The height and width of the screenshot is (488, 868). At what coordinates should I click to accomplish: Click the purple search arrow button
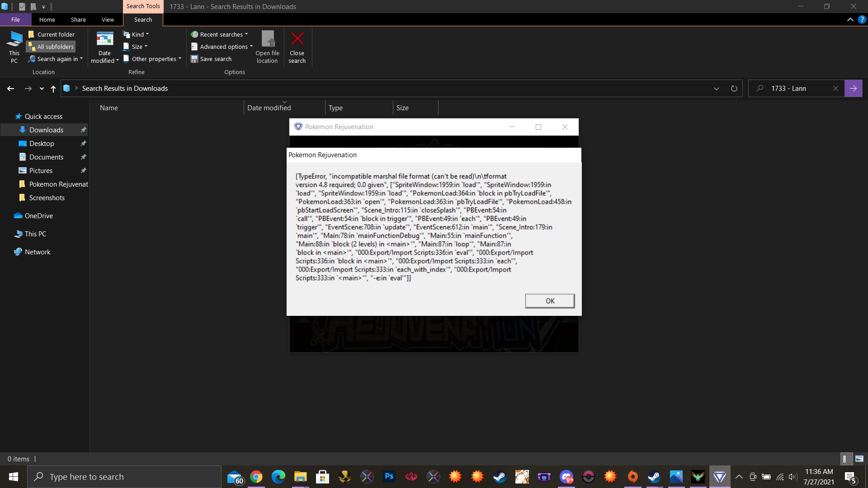click(853, 89)
